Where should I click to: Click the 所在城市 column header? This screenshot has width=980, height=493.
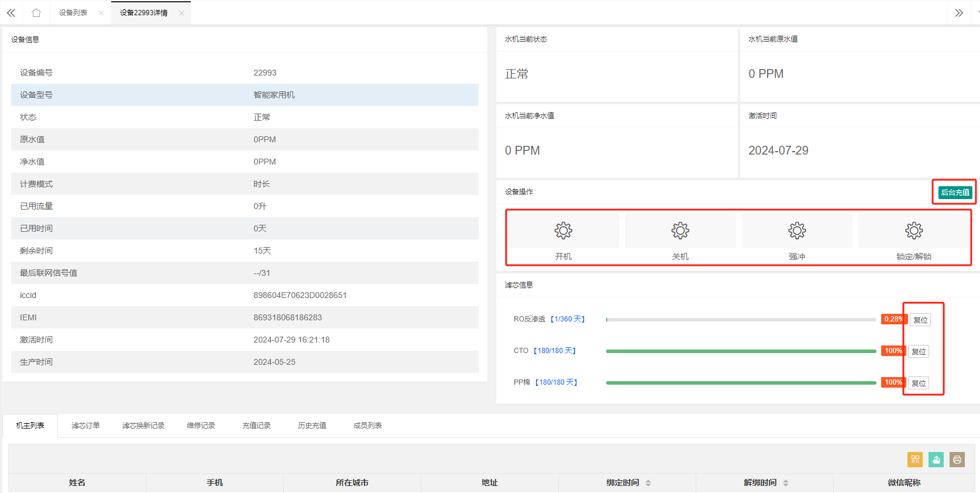click(352, 482)
